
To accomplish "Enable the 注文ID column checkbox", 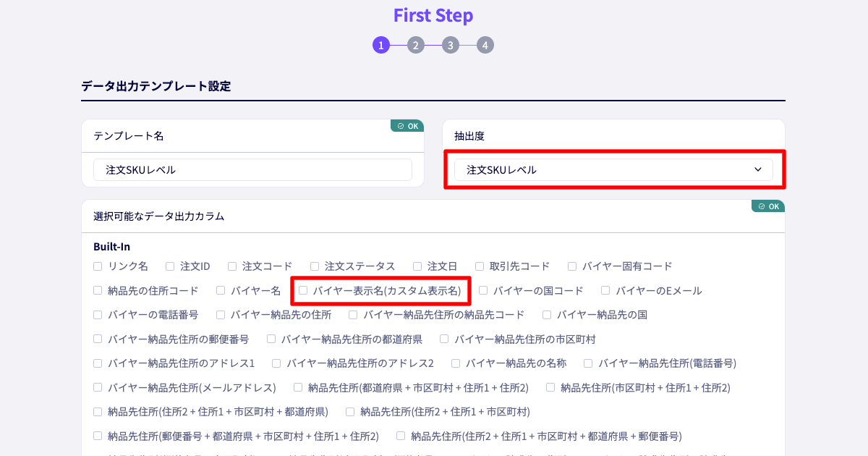I will coord(170,266).
